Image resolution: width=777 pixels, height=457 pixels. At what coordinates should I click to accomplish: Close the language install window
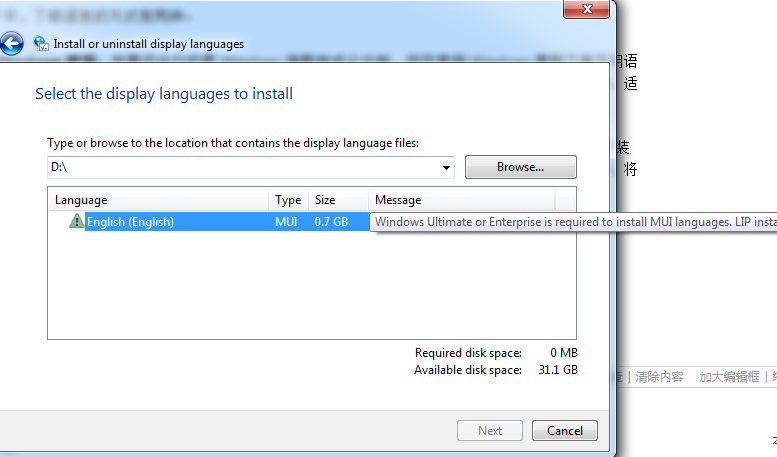click(x=587, y=9)
